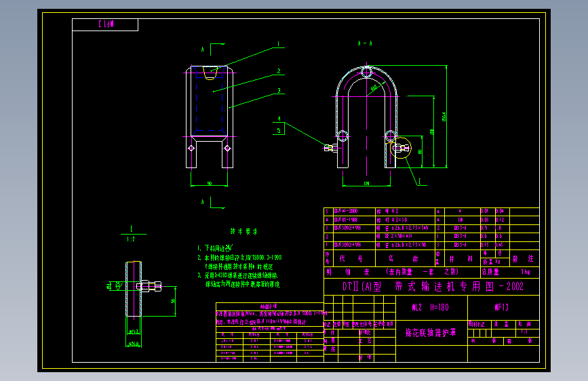Click the balloon callout number 2
Screen dimensions: 588x381
point(279,71)
